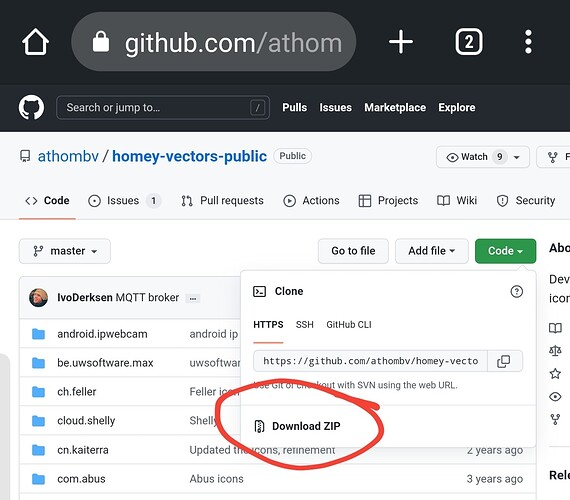Select the GitHub CLI clone tab

[x=349, y=325]
